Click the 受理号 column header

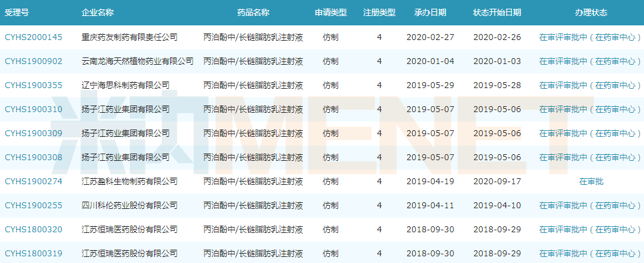17,12
